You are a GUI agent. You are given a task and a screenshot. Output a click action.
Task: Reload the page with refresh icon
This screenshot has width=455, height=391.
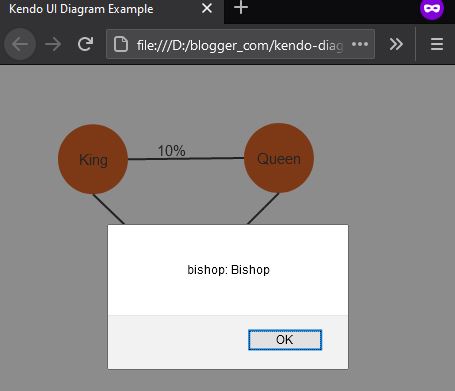[85, 44]
